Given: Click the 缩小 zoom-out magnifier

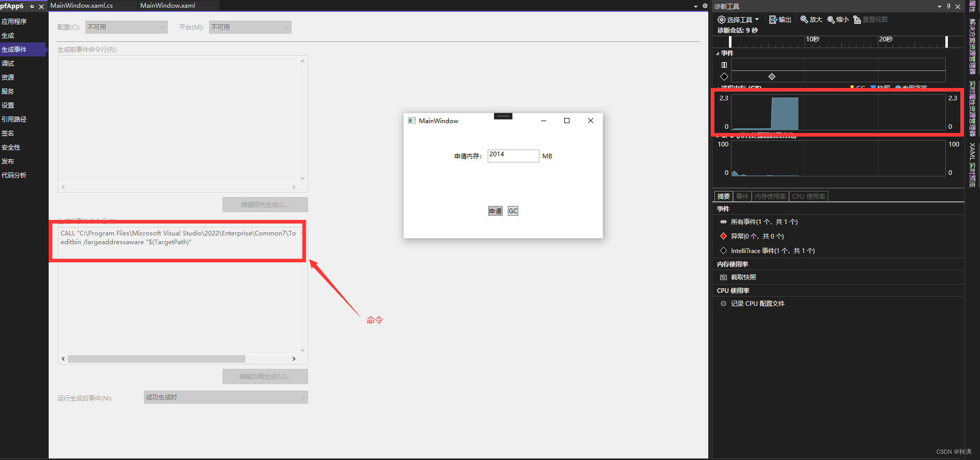Looking at the screenshot, I should coord(838,20).
